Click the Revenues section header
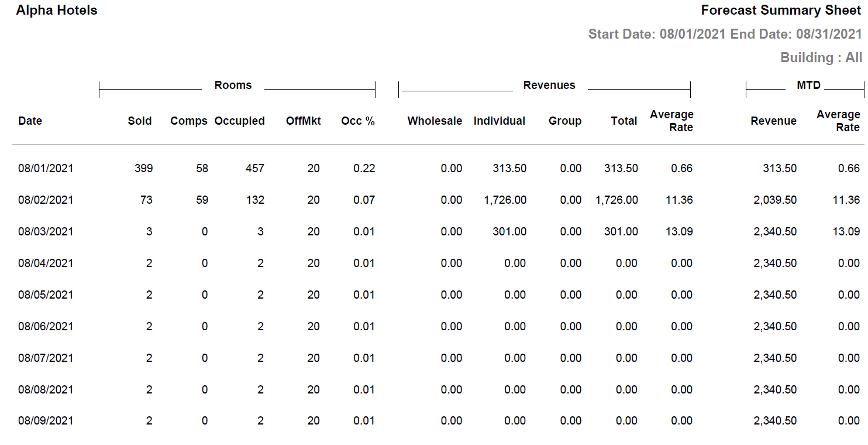 pos(549,85)
